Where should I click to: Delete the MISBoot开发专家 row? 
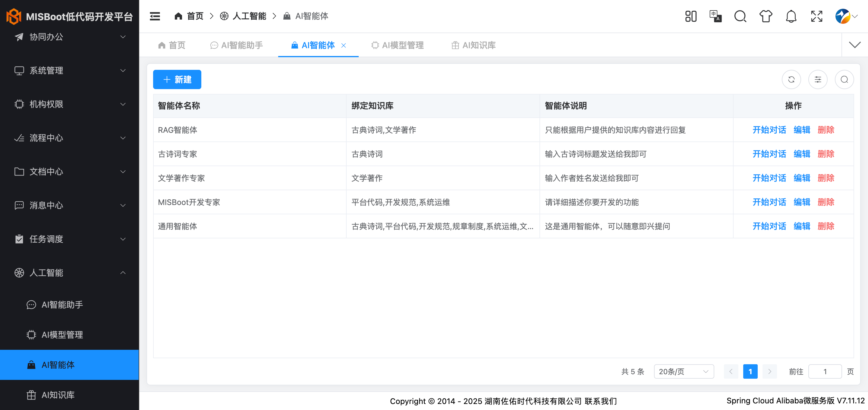click(x=826, y=202)
